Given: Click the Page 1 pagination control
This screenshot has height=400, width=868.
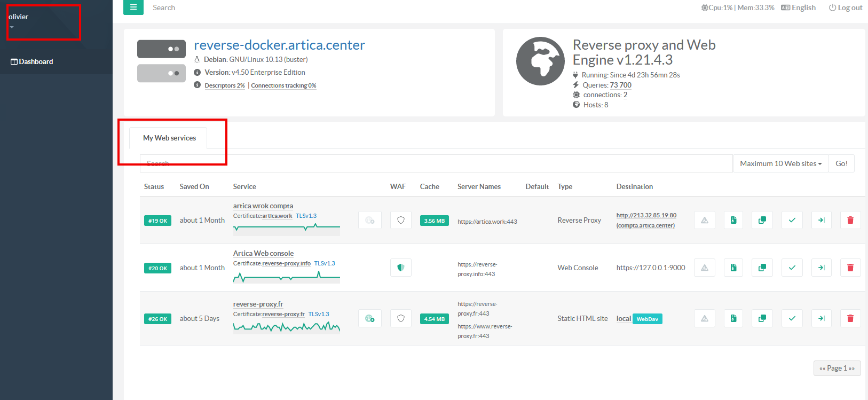Looking at the screenshot, I should click(837, 368).
